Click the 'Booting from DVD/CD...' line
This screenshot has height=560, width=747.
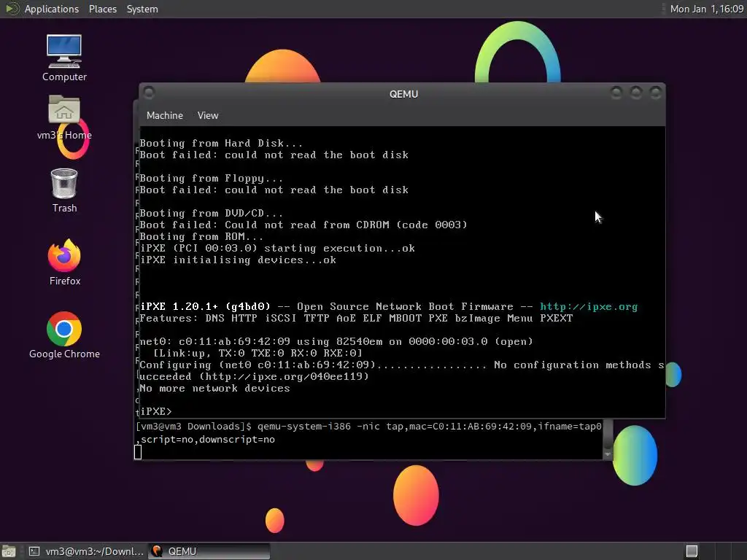pyautogui.click(x=211, y=214)
